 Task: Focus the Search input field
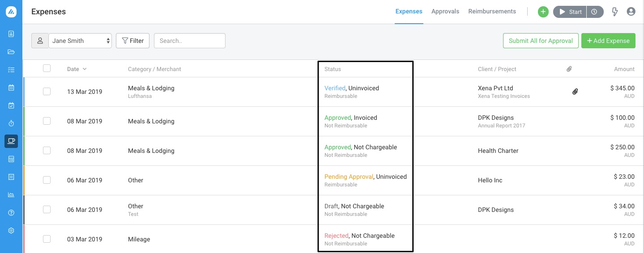(190, 41)
